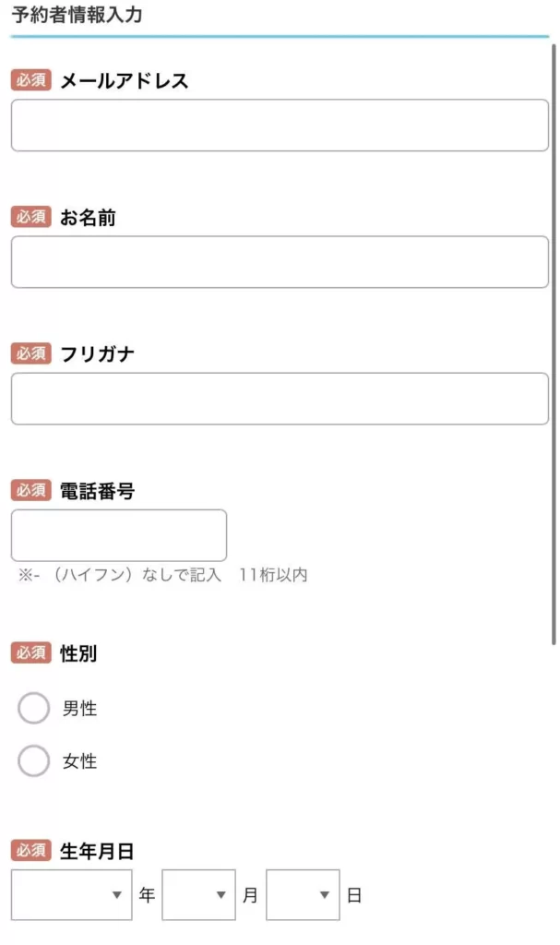Tap the 必須 badge beside 生年月日

[31, 851]
